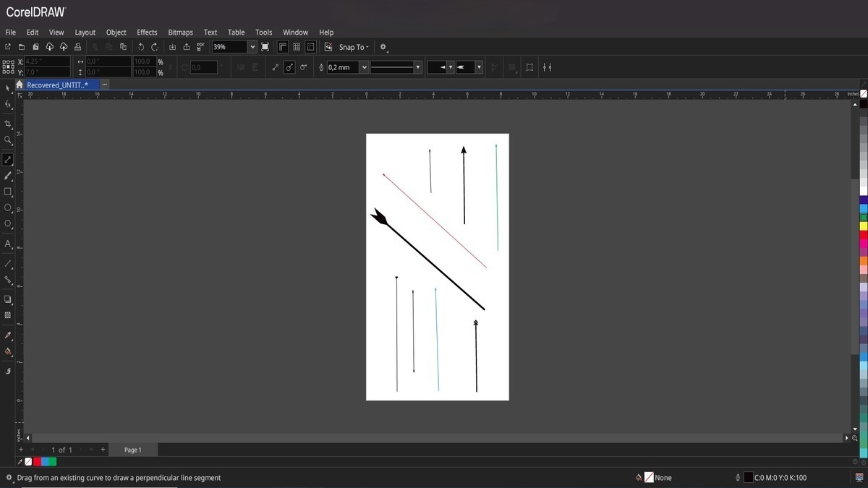The height and width of the screenshot is (488, 868).
Task: Open the outline width 0,2 mm dropdown
Action: 365,67
